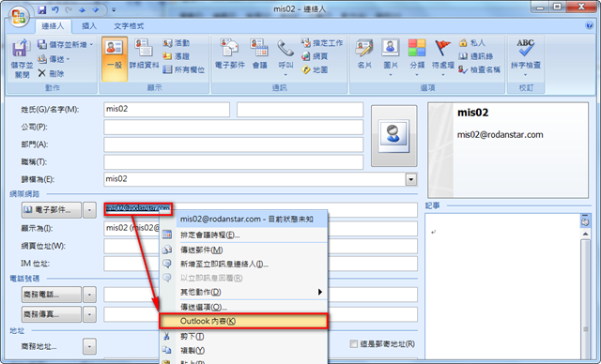This screenshot has height=364, width=601.
Task: Click contact photo placeholder to add picture
Action: [x=393, y=136]
